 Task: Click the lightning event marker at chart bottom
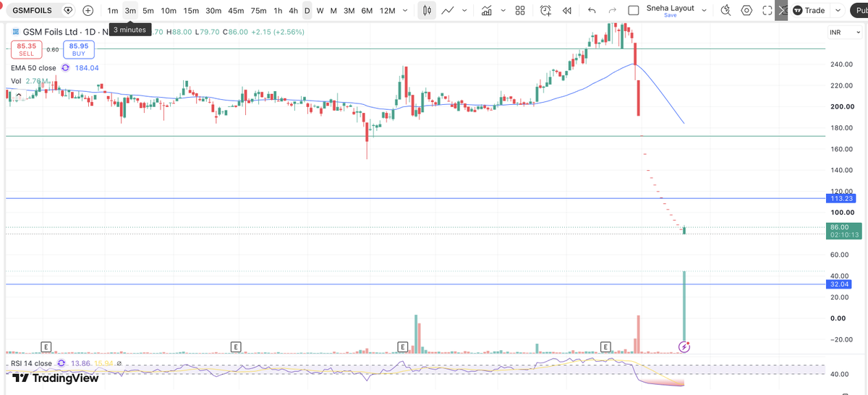click(684, 347)
